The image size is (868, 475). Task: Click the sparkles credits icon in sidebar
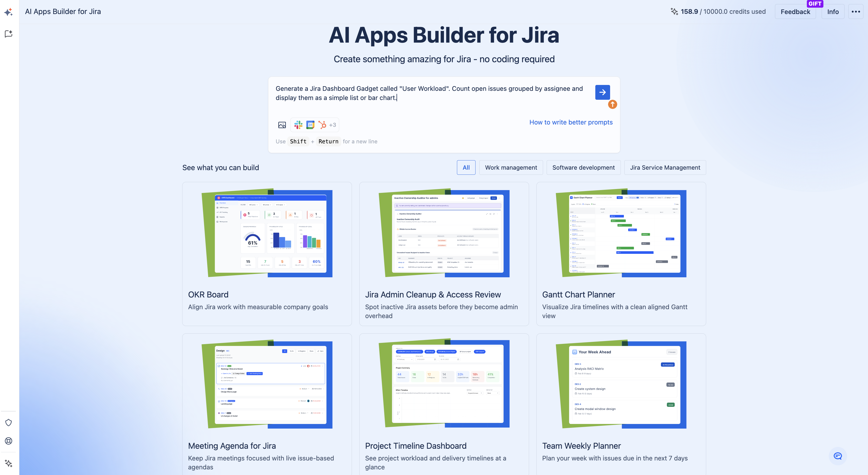tap(9, 463)
